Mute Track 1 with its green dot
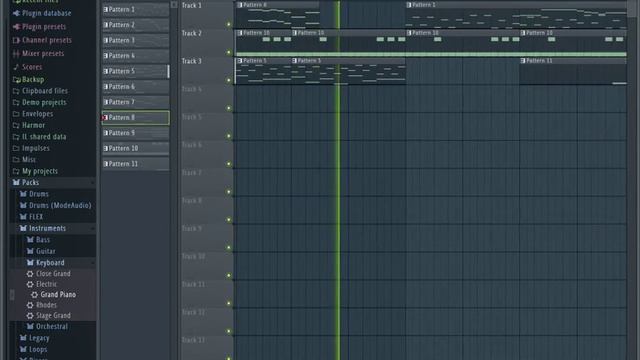The width and height of the screenshot is (640, 360). (229, 24)
